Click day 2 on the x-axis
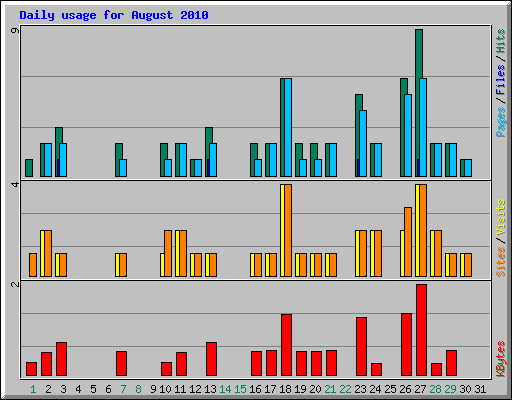Viewport: 512px width, 400px height. tap(48, 389)
